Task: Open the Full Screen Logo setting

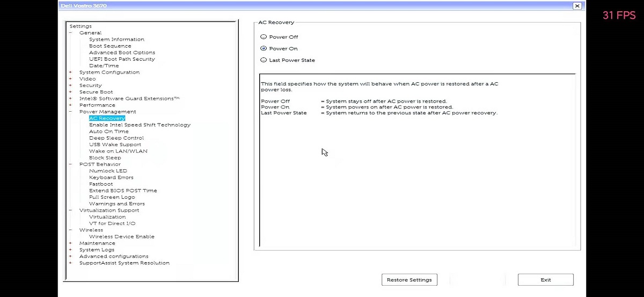Action: click(112, 197)
